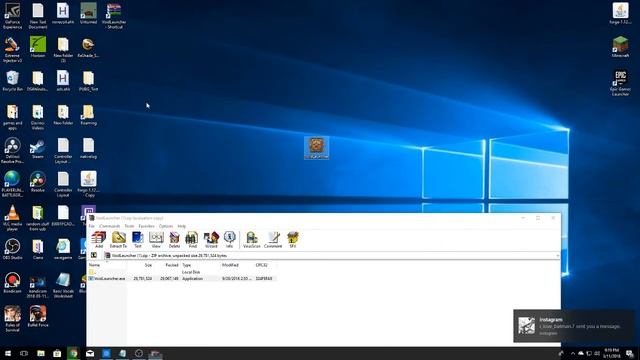Click the SFX toolbar icon in WinRAR

[293, 240]
